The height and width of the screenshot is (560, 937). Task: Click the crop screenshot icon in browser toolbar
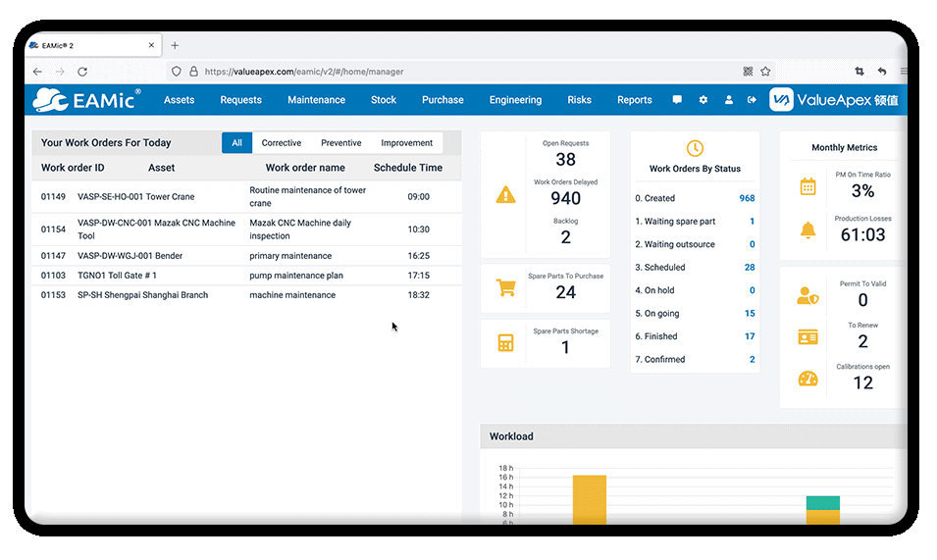[x=859, y=72]
